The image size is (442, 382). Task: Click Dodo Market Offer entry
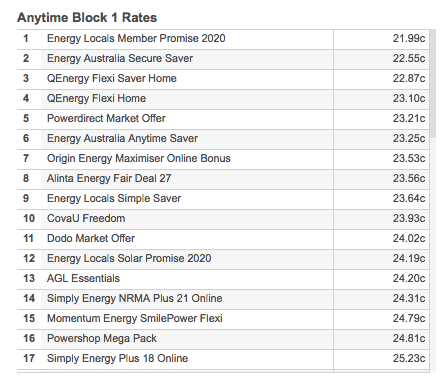223,239
